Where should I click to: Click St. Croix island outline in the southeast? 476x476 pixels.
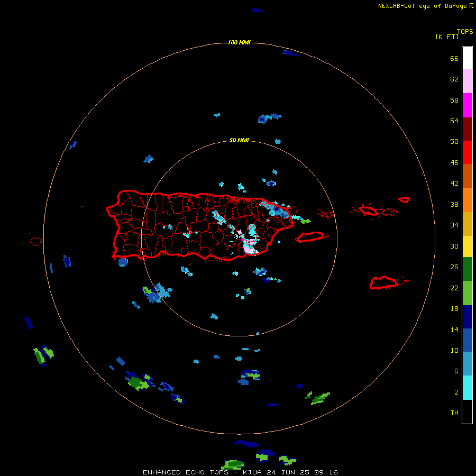tap(385, 282)
